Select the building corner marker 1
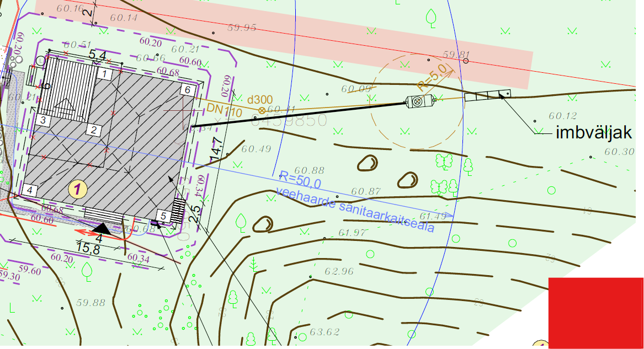 click(106, 73)
